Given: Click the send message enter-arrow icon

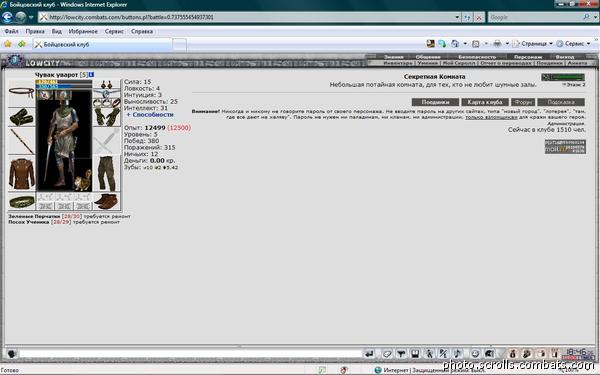Looking at the screenshot, I should 368,354.
